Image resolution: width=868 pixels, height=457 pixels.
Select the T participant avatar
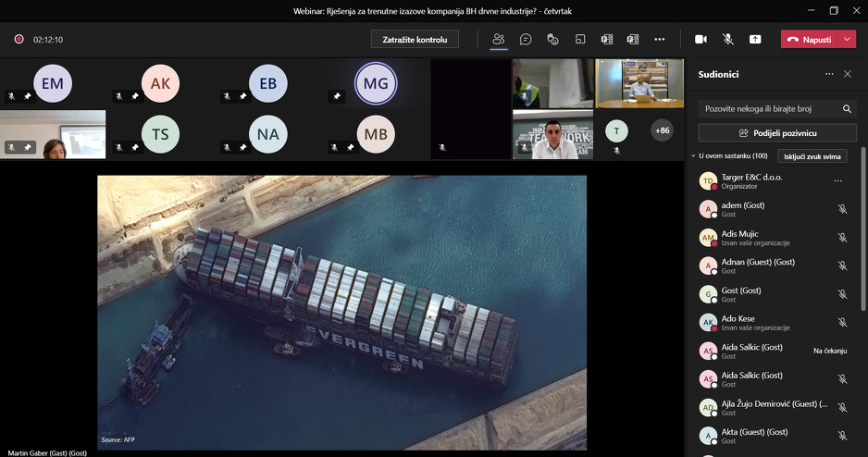coord(616,131)
